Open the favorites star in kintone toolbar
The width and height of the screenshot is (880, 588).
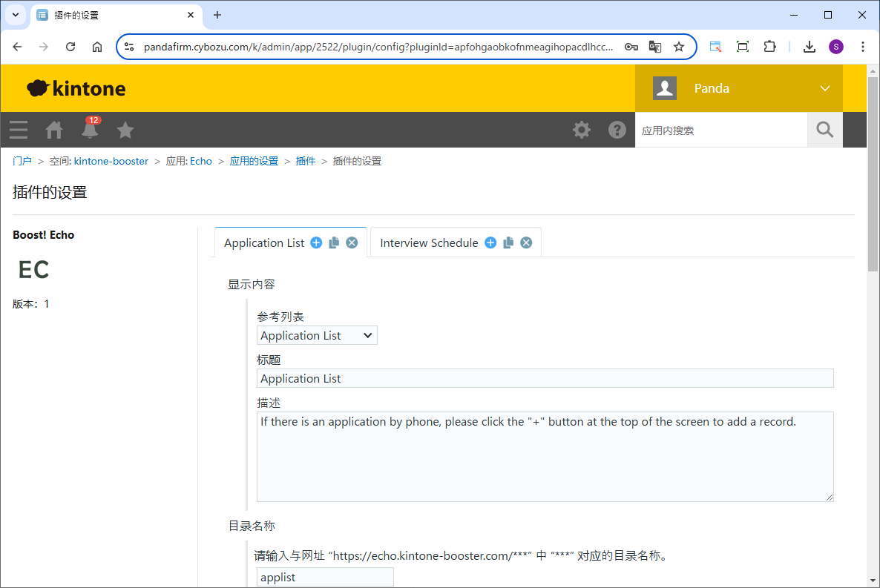(125, 131)
